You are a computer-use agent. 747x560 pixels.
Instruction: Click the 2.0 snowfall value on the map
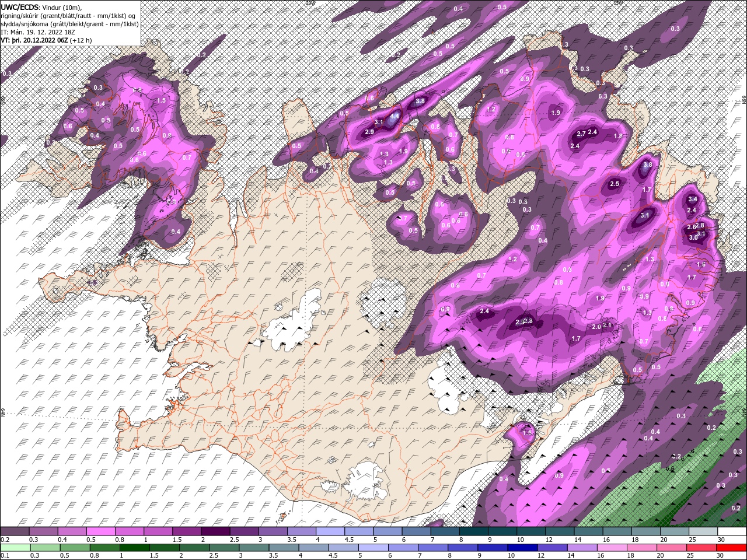click(596, 327)
